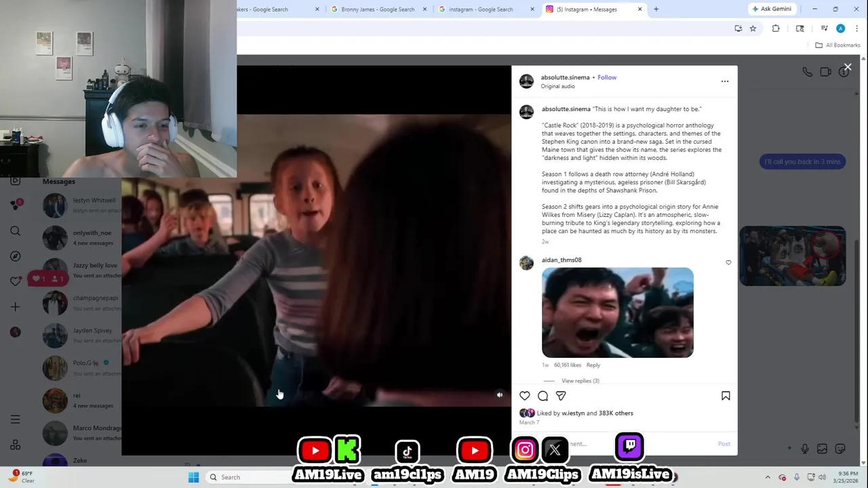868x488 pixels.
Task: Open w.iestyn's profile from the Liked by line
Action: click(x=573, y=413)
